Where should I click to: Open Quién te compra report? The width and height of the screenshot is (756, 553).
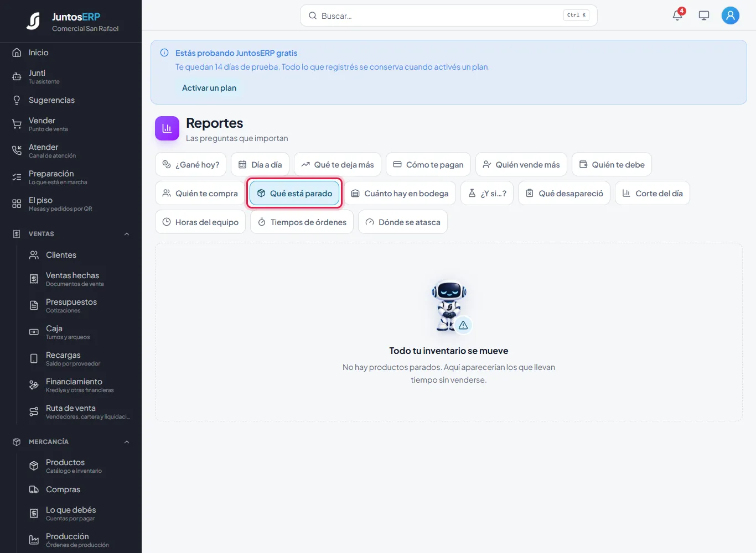coord(200,193)
